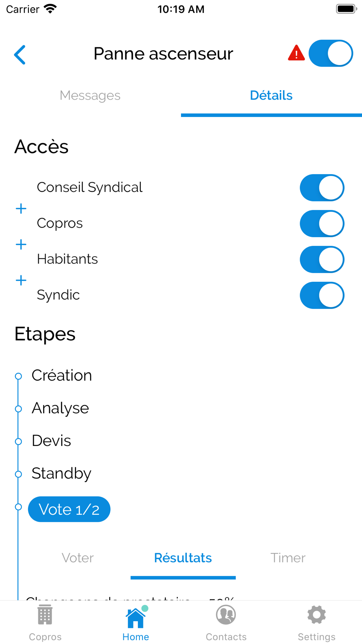This screenshot has height=644, width=362.
Task: Toggle the Syndic access switch
Action: coord(322,295)
